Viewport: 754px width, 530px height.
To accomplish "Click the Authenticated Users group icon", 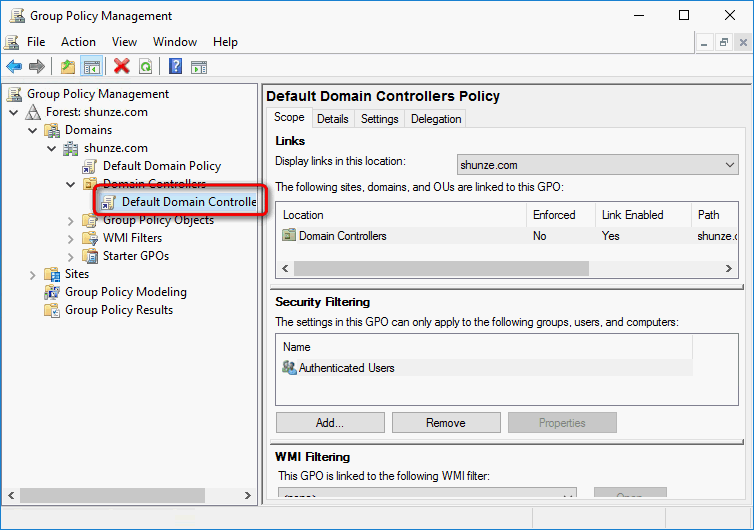I will 289,367.
